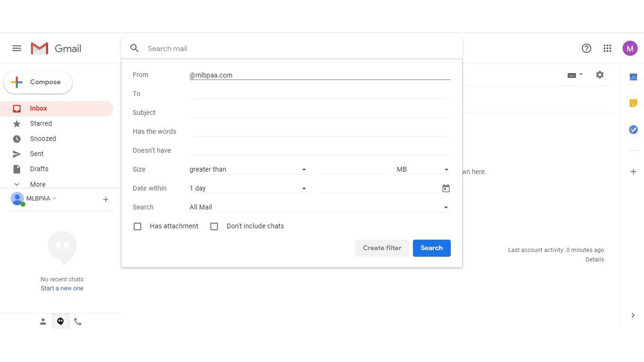Click the blue Search button
The width and height of the screenshot is (644, 362).
tap(431, 248)
